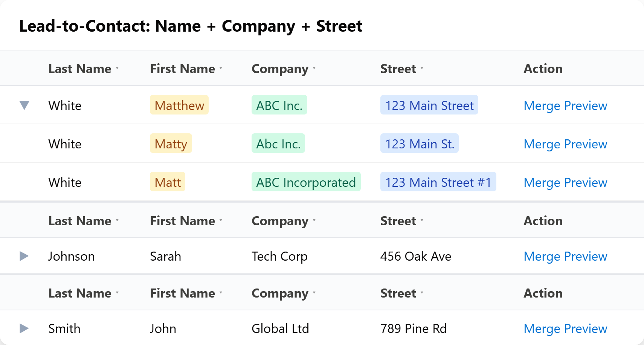Expand the Johnson duplicate group
644x345 pixels.
(x=24, y=256)
